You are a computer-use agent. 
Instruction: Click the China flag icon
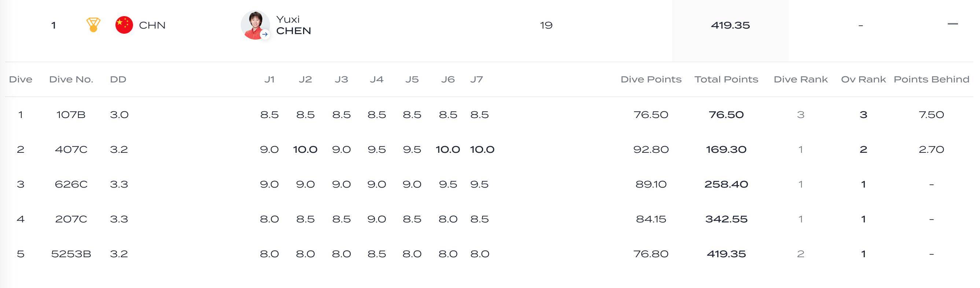pyautogui.click(x=124, y=25)
